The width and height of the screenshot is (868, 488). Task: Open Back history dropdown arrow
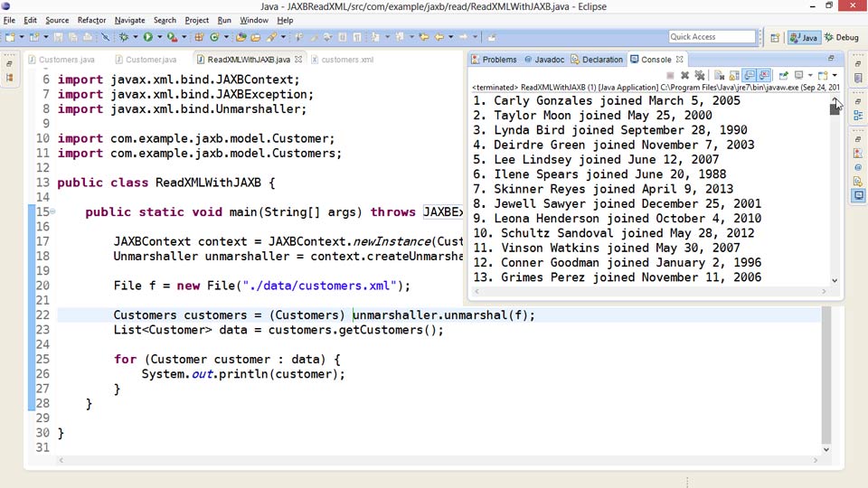coord(451,37)
